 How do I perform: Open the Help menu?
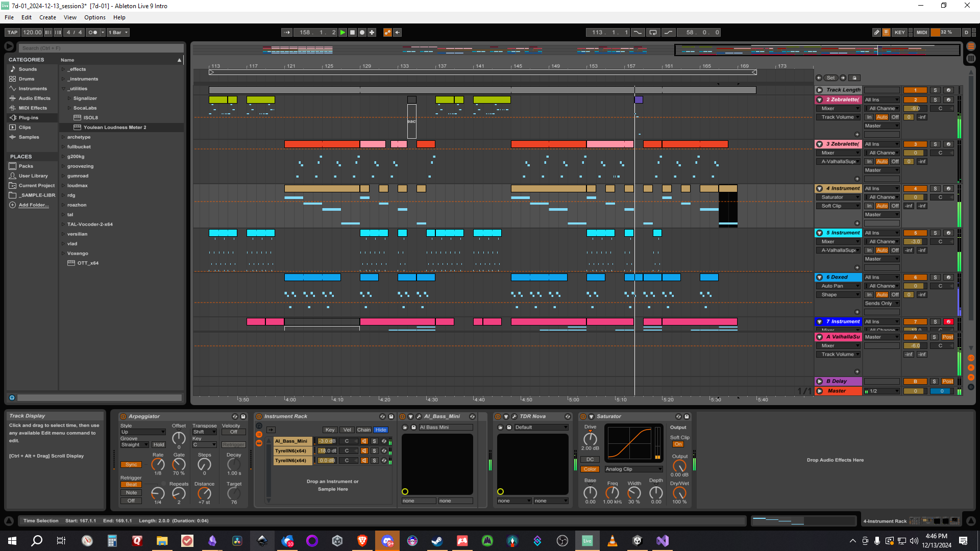[x=119, y=17]
